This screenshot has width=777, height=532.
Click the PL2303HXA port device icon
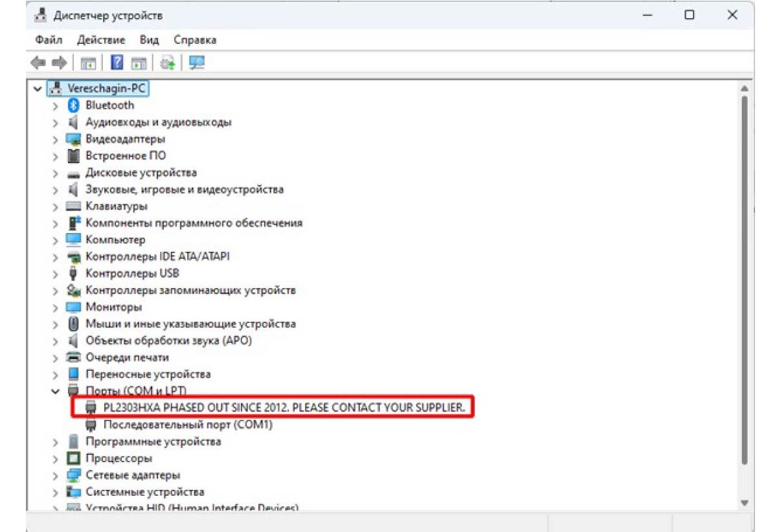pos(92,408)
